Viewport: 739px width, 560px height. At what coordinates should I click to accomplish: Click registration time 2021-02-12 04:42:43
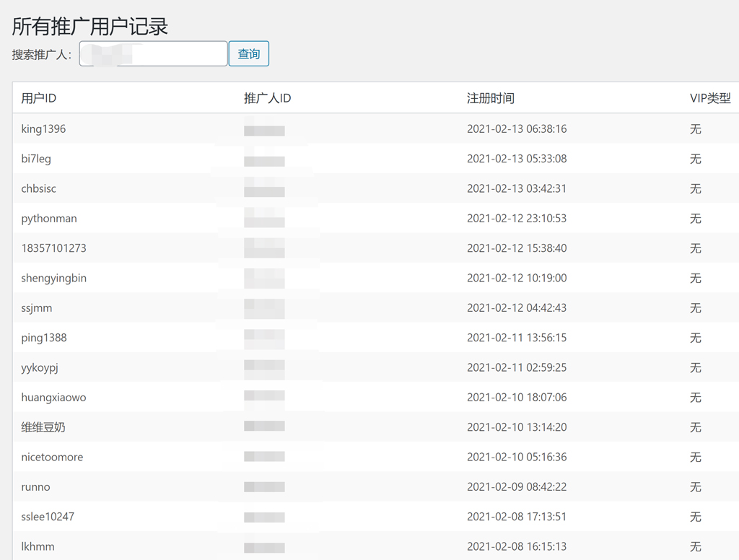click(x=517, y=308)
